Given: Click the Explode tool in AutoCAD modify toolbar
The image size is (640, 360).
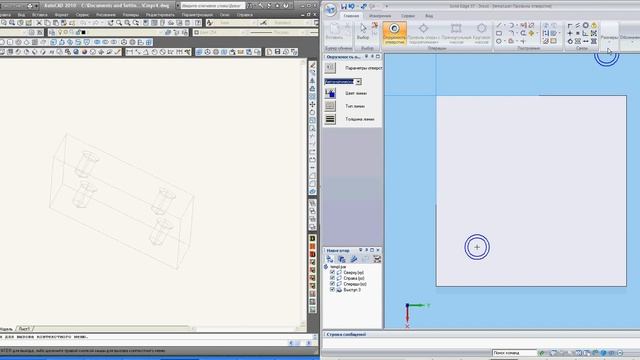Looking at the screenshot, I should pos(312,191).
